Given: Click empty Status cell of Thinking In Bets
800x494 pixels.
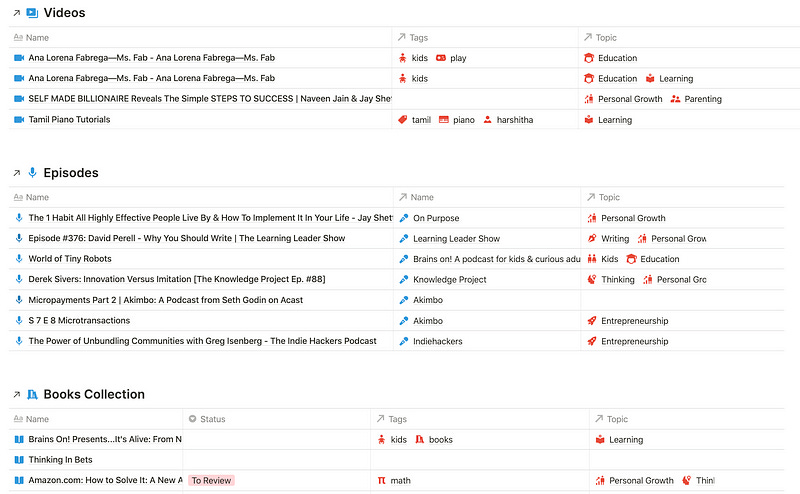Looking at the screenshot, I should click(x=277, y=460).
